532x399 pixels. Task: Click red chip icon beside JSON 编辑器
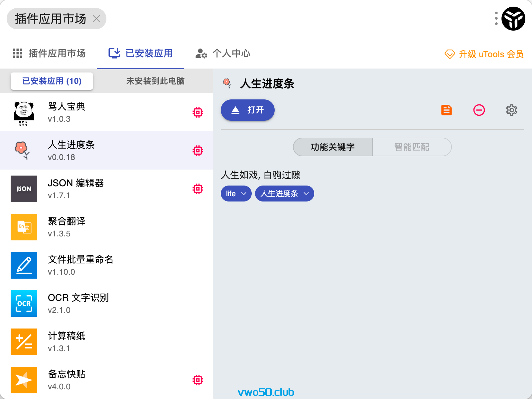[198, 189]
